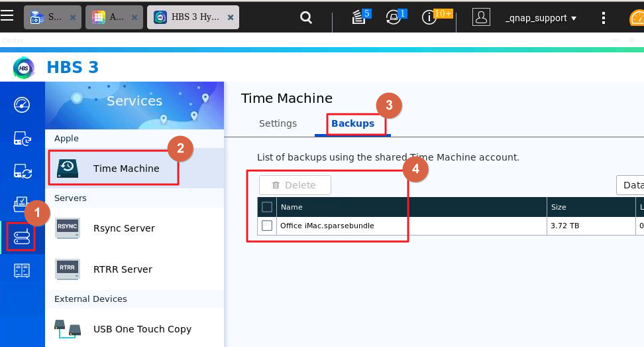Click the HBS 3 logo icon

tap(23, 68)
